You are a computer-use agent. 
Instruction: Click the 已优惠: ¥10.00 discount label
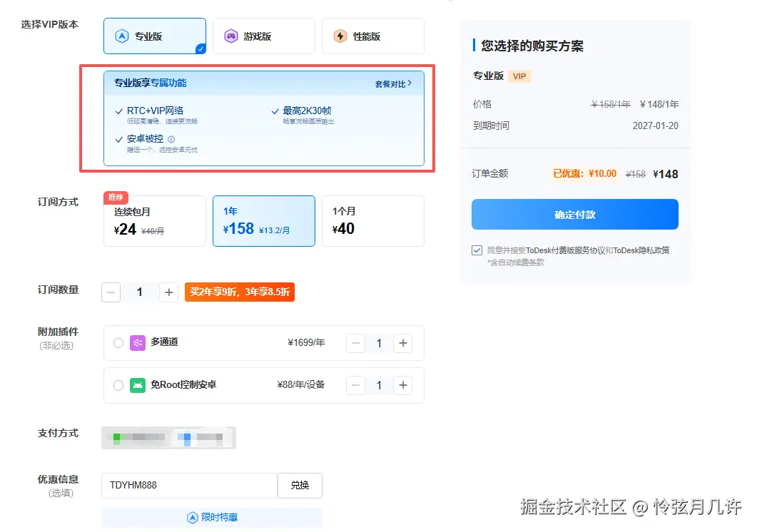pos(584,174)
